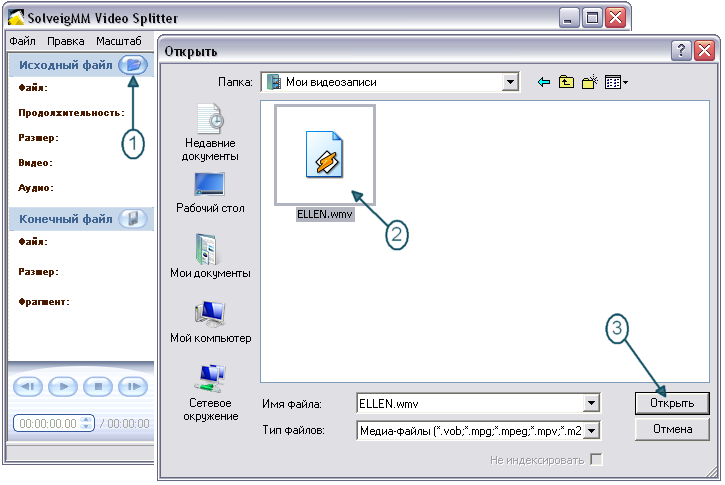Open the Масштаб menu
This screenshot has width=725, height=485.
118,41
